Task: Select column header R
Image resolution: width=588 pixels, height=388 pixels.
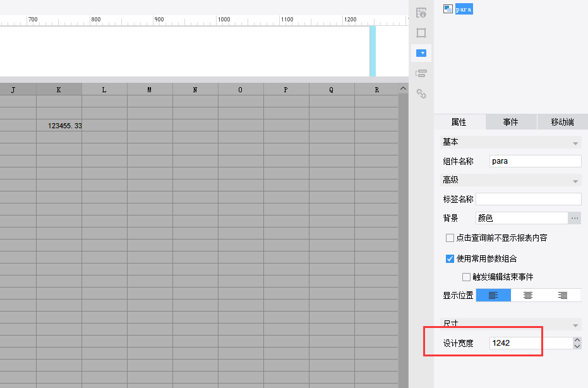Action: pyautogui.click(x=376, y=90)
